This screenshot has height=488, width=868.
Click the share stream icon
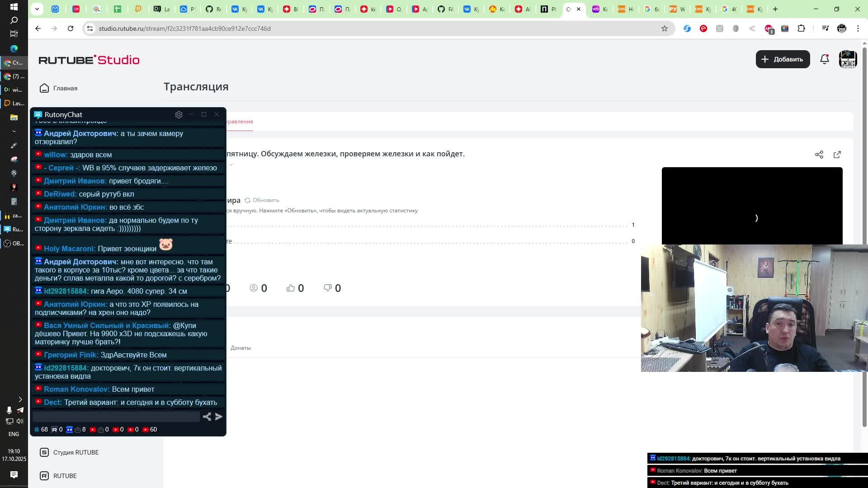click(x=819, y=155)
